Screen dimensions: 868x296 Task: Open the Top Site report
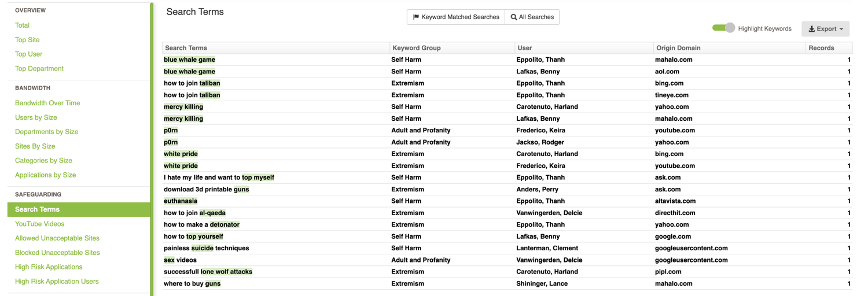[x=27, y=40]
